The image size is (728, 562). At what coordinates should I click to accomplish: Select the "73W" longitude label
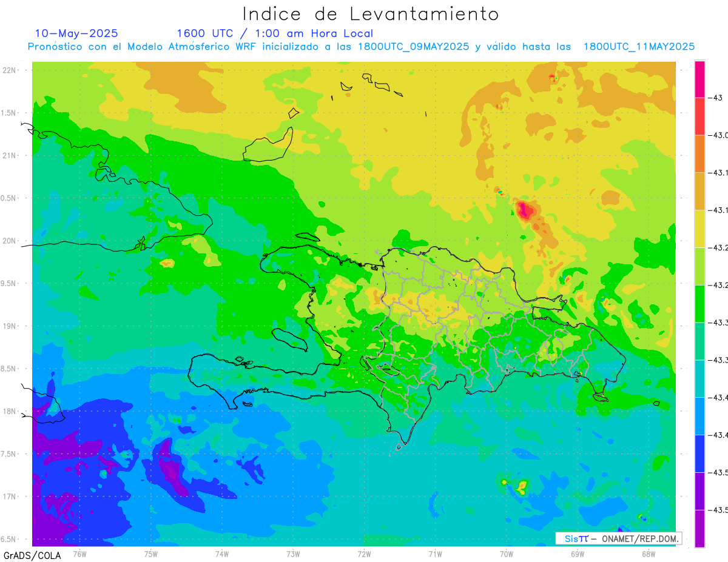pyautogui.click(x=293, y=554)
